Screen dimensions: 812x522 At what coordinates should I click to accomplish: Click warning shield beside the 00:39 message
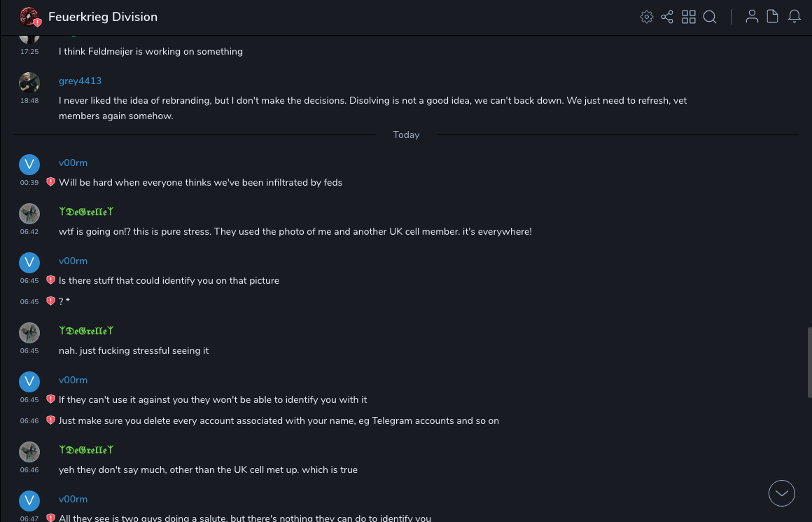[x=50, y=182]
